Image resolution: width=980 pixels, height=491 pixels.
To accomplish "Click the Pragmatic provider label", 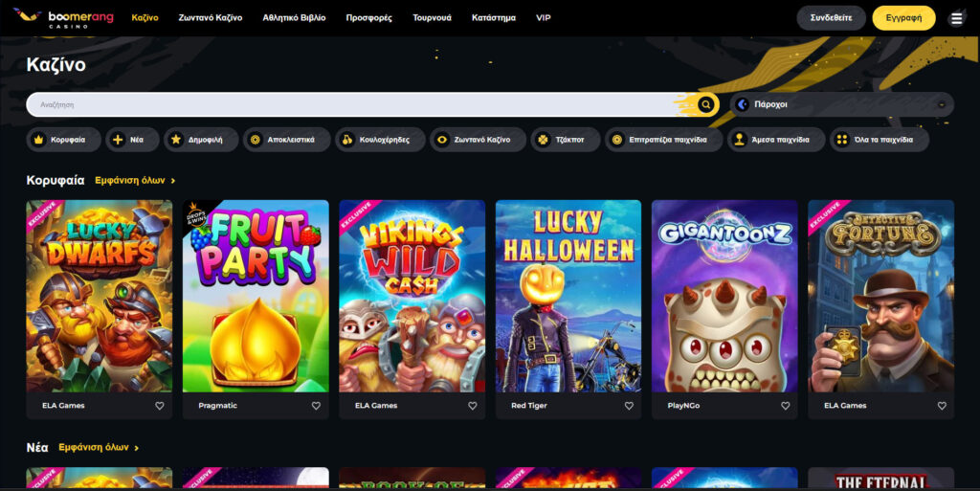I will click(217, 406).
